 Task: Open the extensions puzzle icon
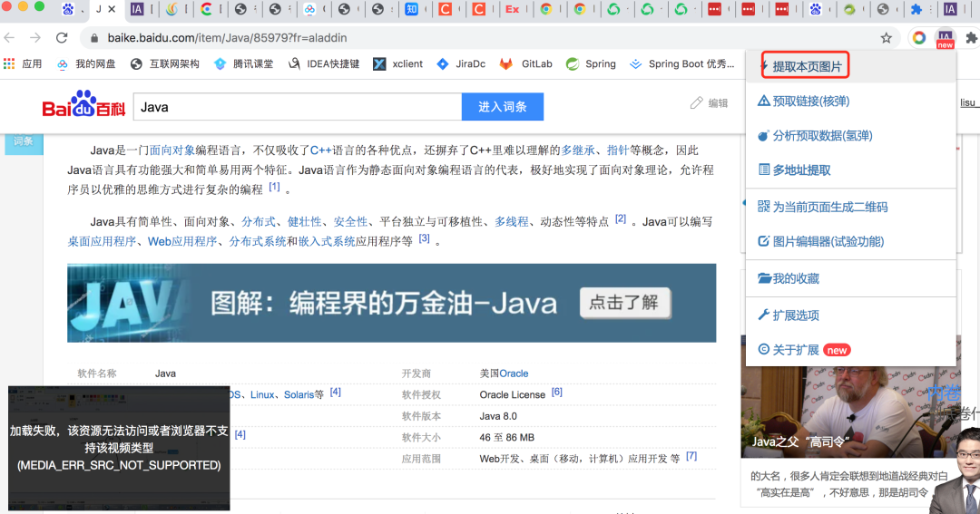click(971, 38)
